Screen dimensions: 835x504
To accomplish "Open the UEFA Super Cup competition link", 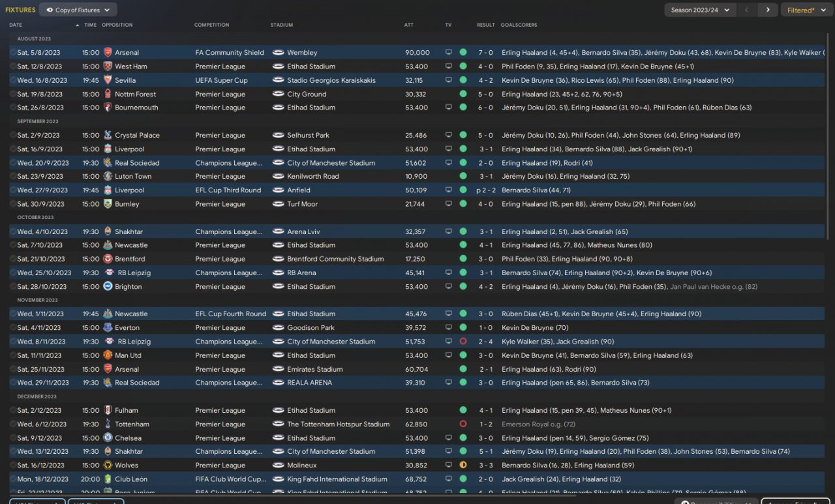I will [221, 80].
